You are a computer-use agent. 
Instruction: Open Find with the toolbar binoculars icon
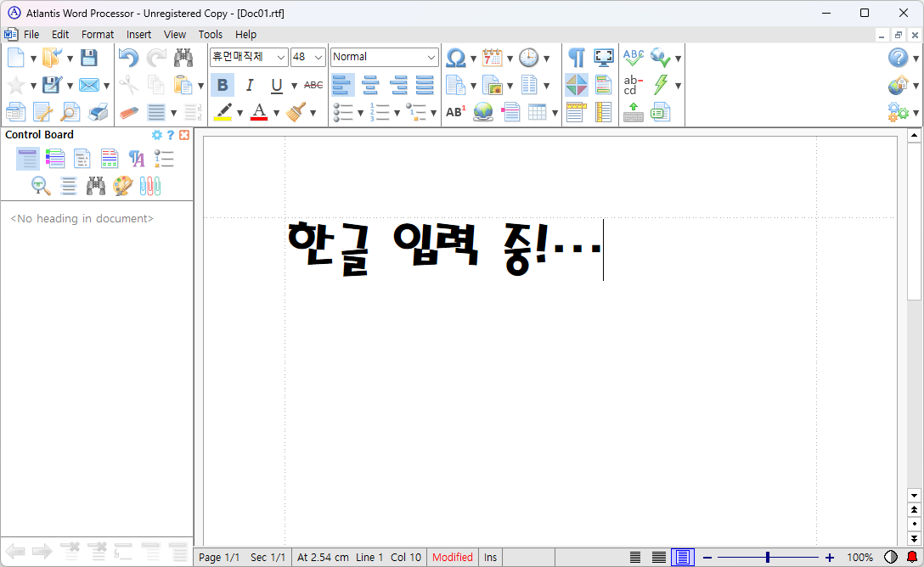(183, 58)
